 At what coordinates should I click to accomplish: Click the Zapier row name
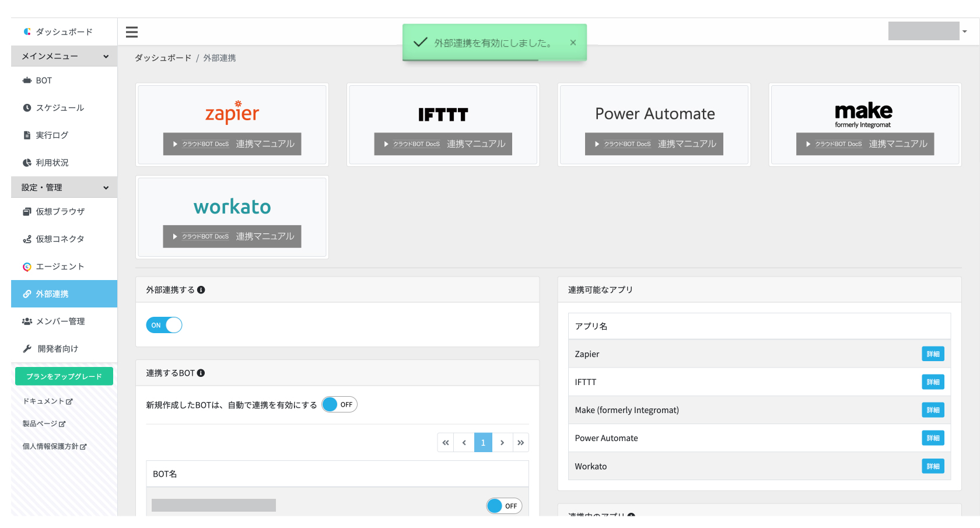pyautogui.click(x=587, y=354)
